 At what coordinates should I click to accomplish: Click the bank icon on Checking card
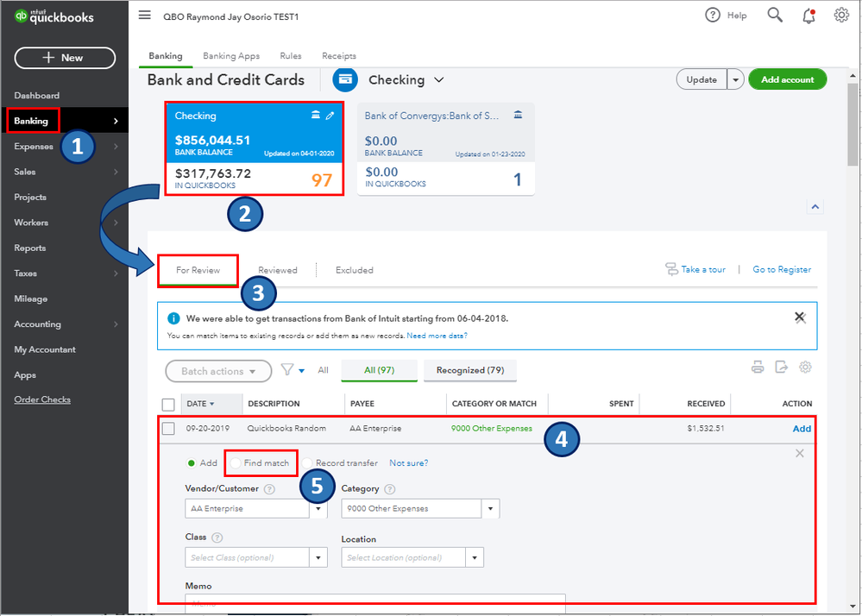point(316,115)
